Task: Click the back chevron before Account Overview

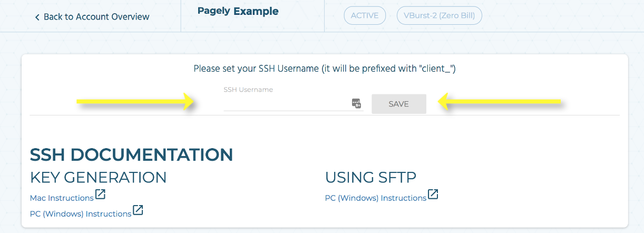Action: pos(37,17)
